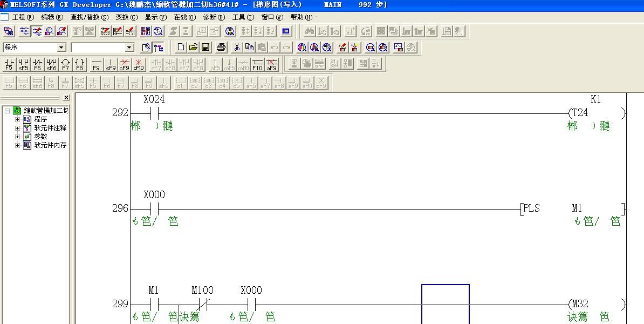Screen dimensions: 644x324
Task: Close the project tree panel
Action: (x=66, y=98)
